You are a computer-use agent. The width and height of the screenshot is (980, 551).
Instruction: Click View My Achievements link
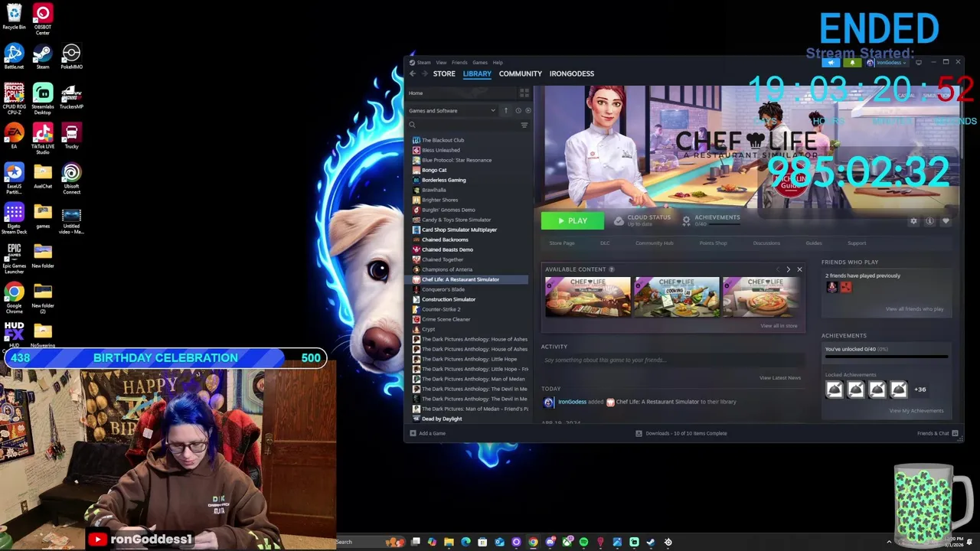pyautogui.click(x=916, y=411)
